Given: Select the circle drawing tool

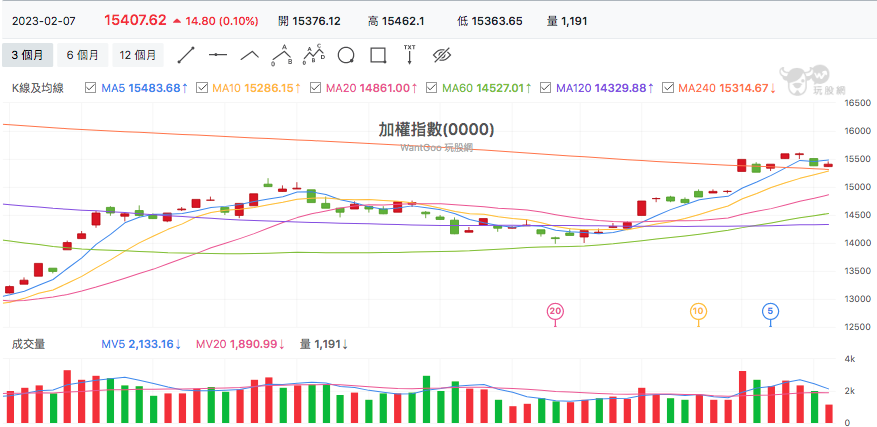Looking at the screenshot, I should [346, 55].
